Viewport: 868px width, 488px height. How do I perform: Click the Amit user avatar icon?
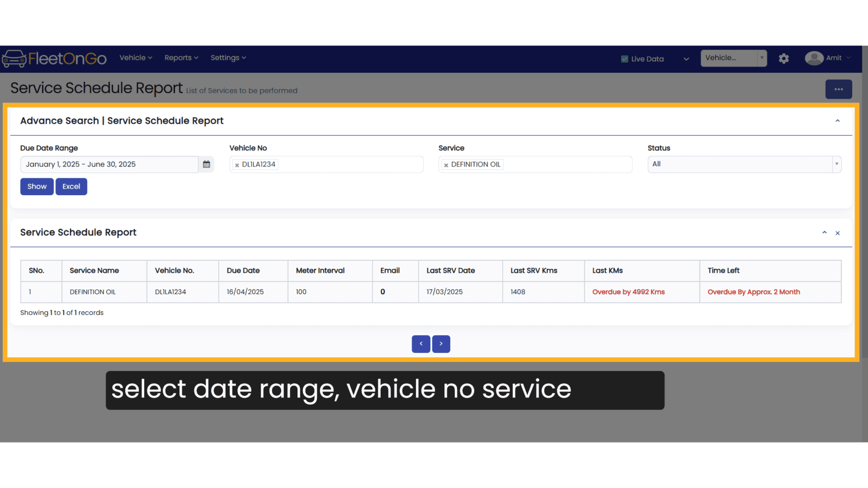(814, 58)
